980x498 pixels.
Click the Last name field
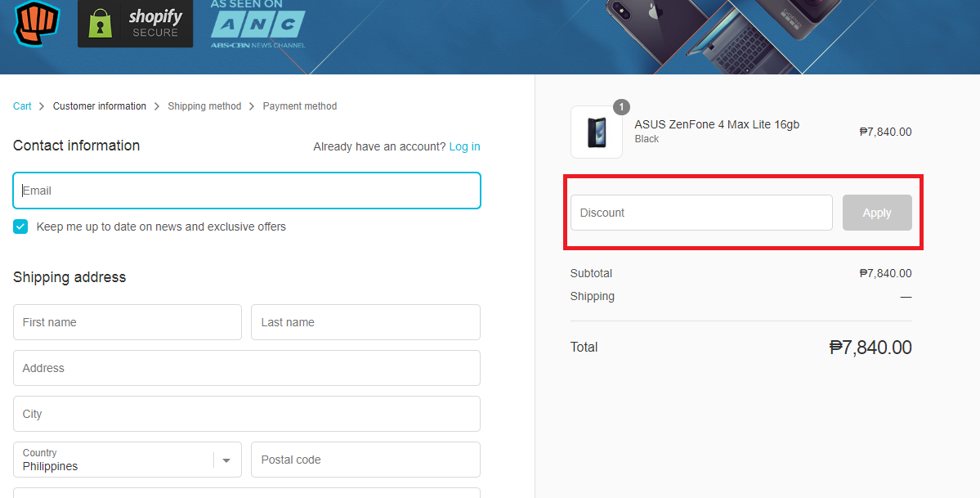[x=365, y=322]
